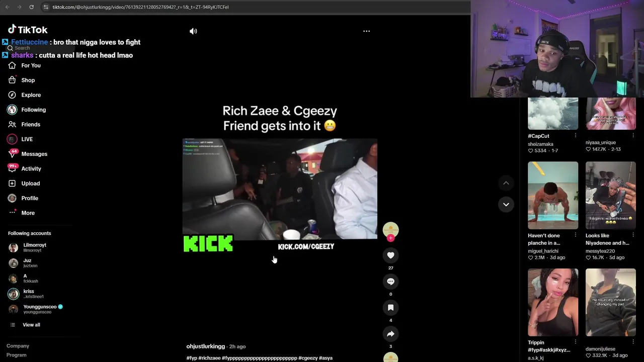
Task: Click the Upload icon
Action: point(12,184)
